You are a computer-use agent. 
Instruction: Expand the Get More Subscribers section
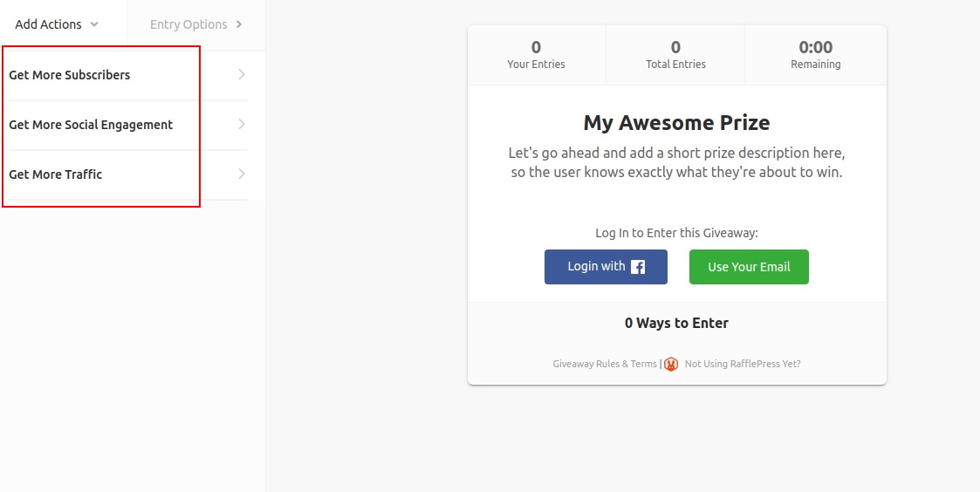click(x=70, y=75)
